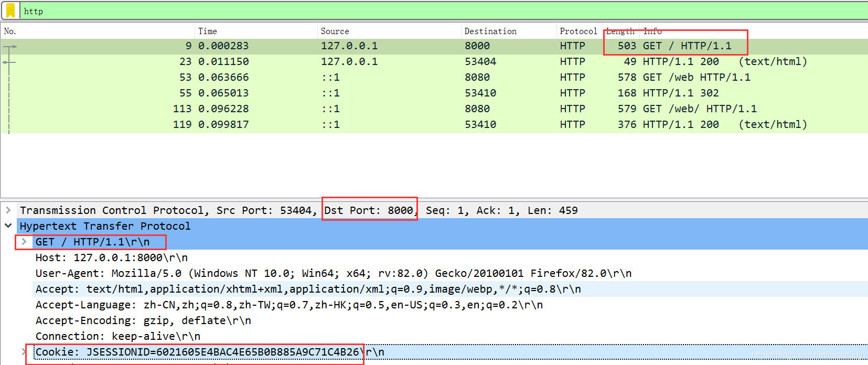Click length value 376
The width and height of the screenshot is (868, 365).
[627, 125]
